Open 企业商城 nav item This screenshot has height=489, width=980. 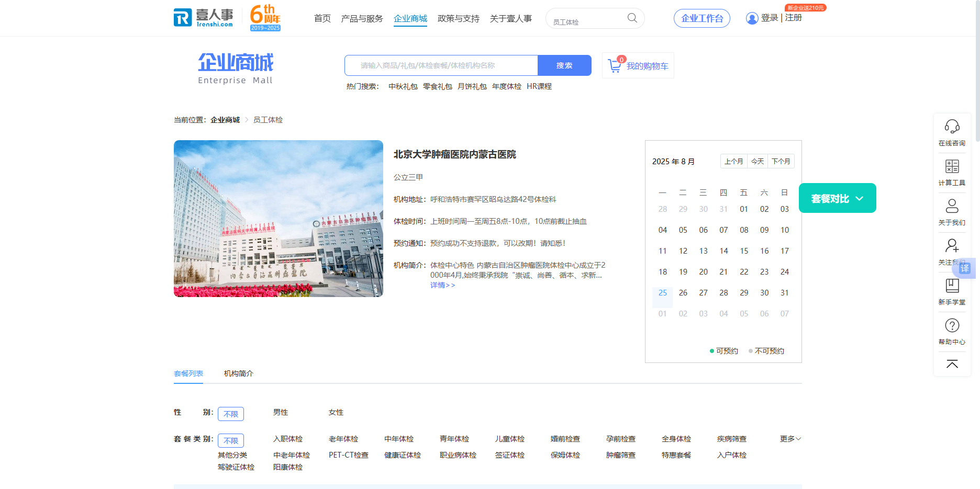point(410,18)
